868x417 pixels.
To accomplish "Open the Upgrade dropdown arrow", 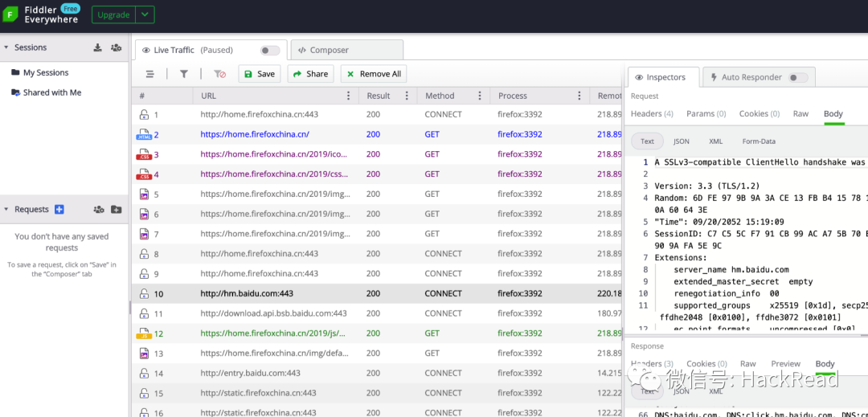I will 145,14.
